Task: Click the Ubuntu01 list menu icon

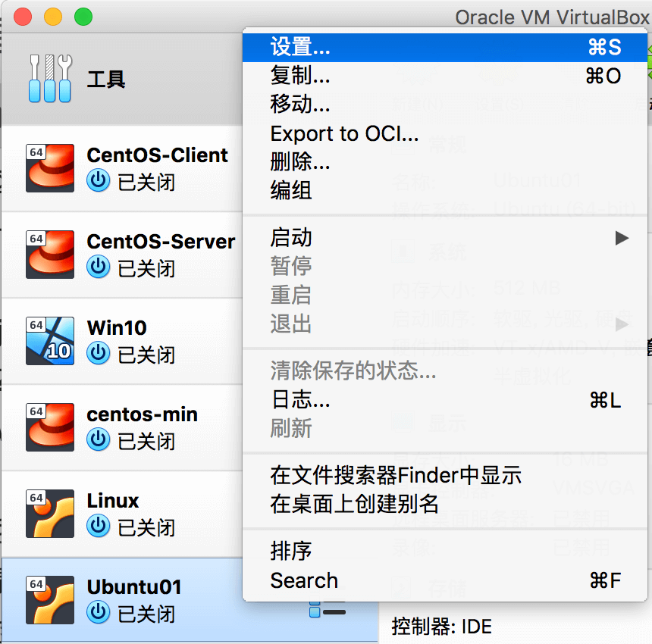Action: coord(328,608)
